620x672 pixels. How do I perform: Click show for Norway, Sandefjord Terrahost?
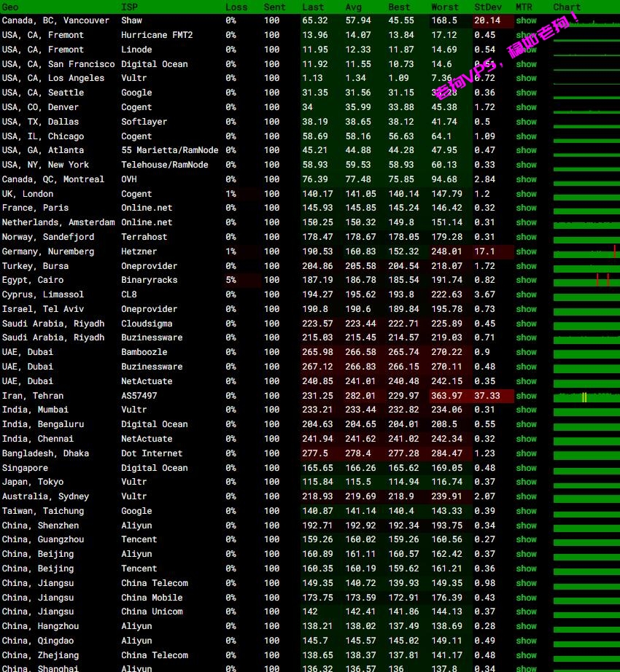pos(526,237)
